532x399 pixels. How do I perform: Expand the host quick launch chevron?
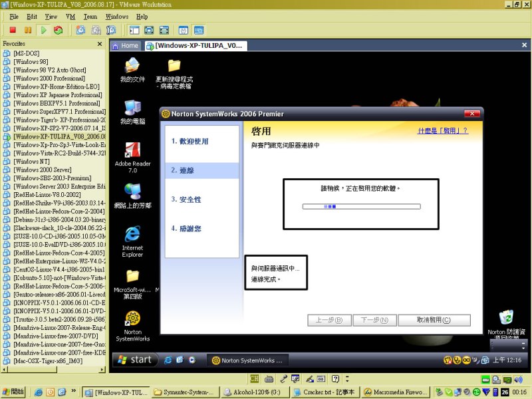pos(74,390)
